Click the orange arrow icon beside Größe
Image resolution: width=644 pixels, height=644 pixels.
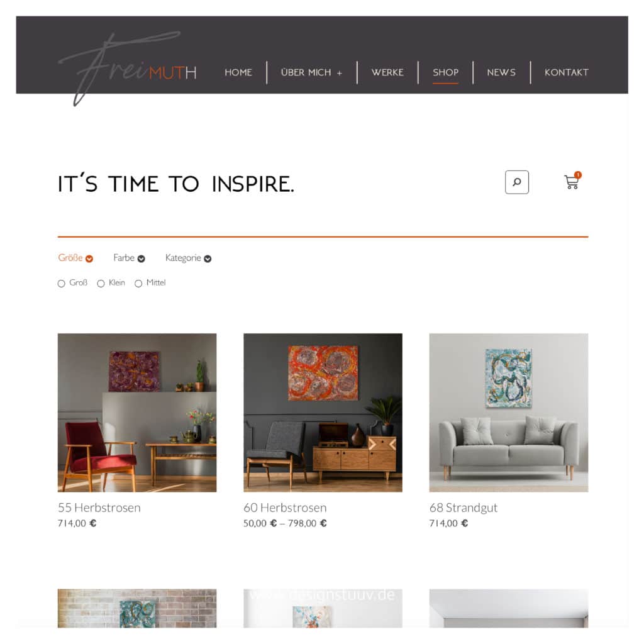(89, 258)
